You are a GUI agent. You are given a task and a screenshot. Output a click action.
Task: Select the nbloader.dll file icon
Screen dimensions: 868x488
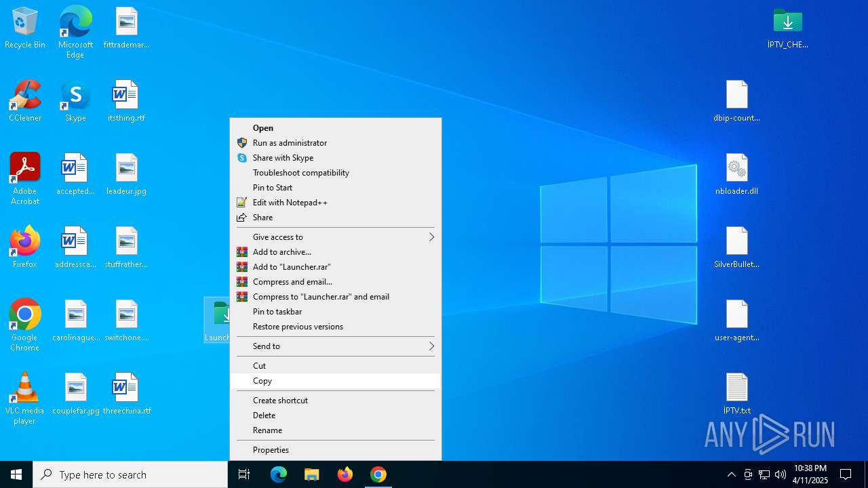click(x=737, y=175)
